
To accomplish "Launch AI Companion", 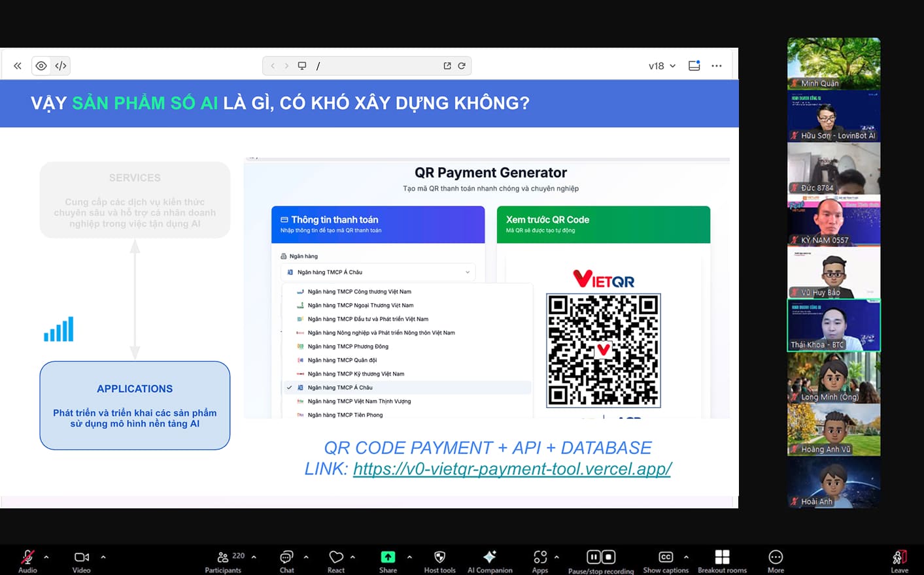I will tap(489, 557).
